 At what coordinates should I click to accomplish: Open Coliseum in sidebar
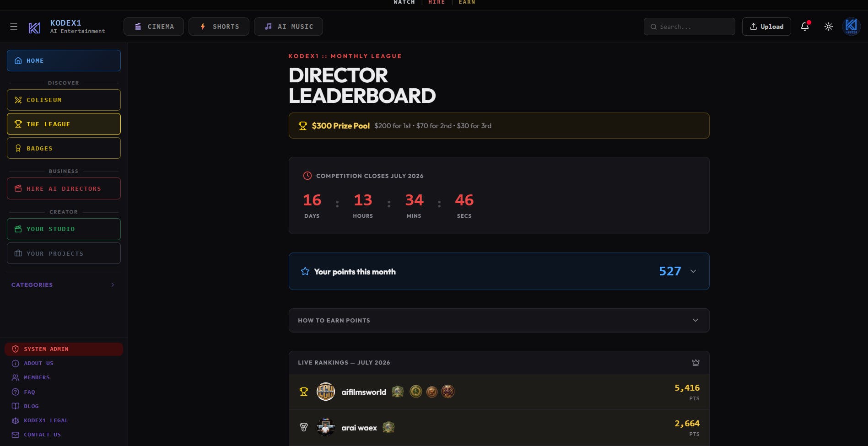[x=64, y=100]
